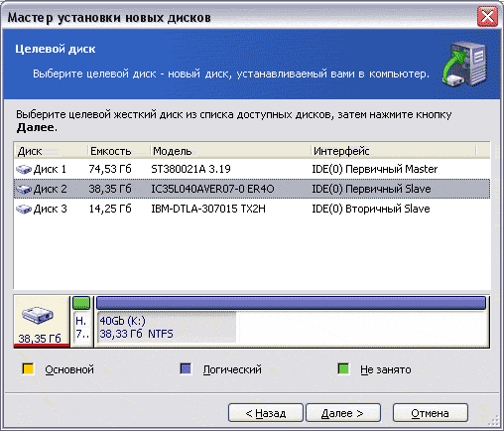Click the green Не занято legend swatch
Screen dimensions: 504x431
tap(343, 368)
